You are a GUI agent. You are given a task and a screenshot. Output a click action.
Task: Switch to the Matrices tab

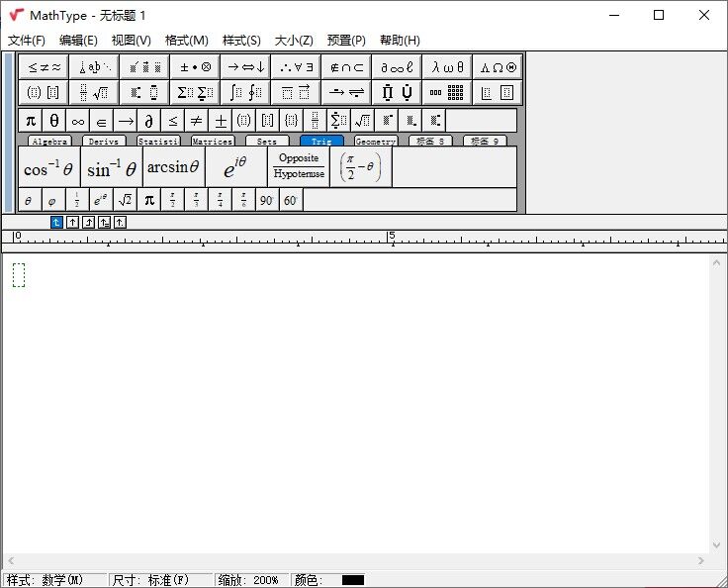(x=213, y=142)
